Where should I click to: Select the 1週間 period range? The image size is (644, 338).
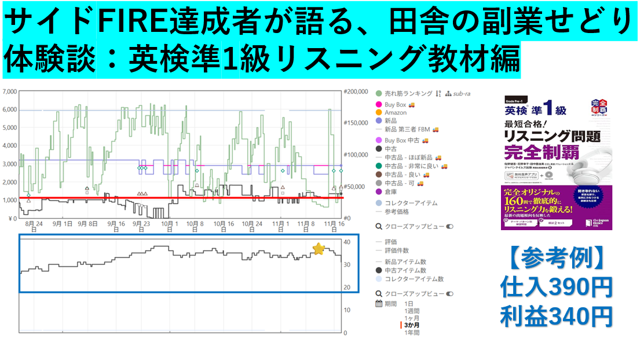pos(412,312)
